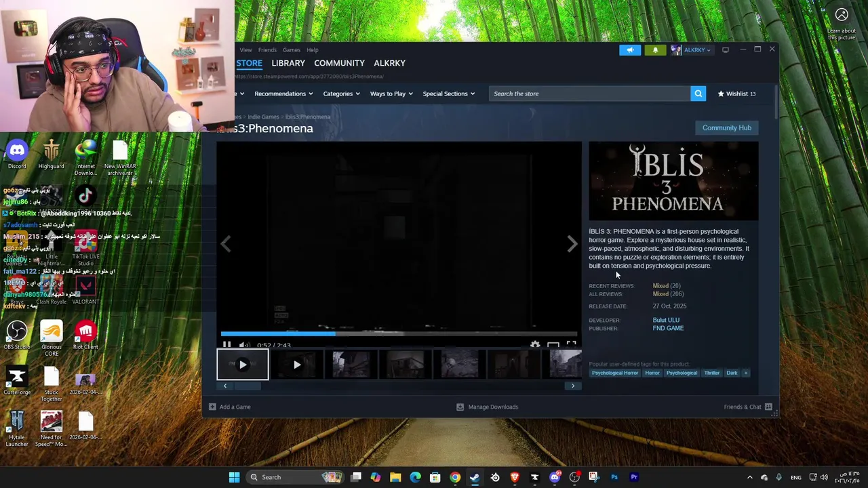The height and width of the screenshot is (488, 868).
Task: Open the Community Hub button
Action: 726,127
